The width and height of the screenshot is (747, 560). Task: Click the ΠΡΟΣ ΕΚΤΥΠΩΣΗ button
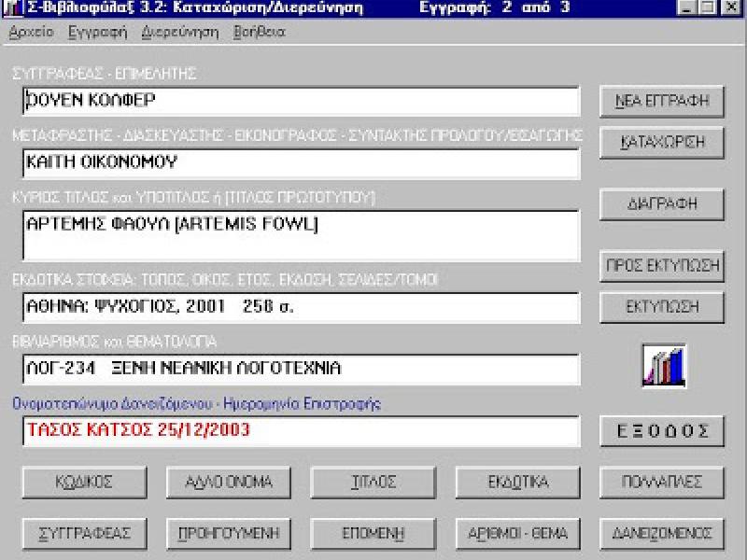(662, 265)
